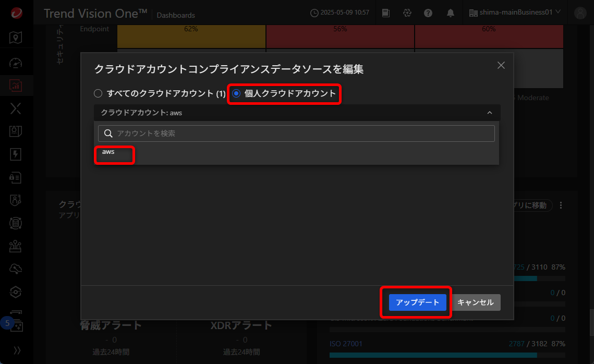Viewport: 594px width, 364px height.
Task: Open the database circle sidebar icon
Action: coord(16,223)
